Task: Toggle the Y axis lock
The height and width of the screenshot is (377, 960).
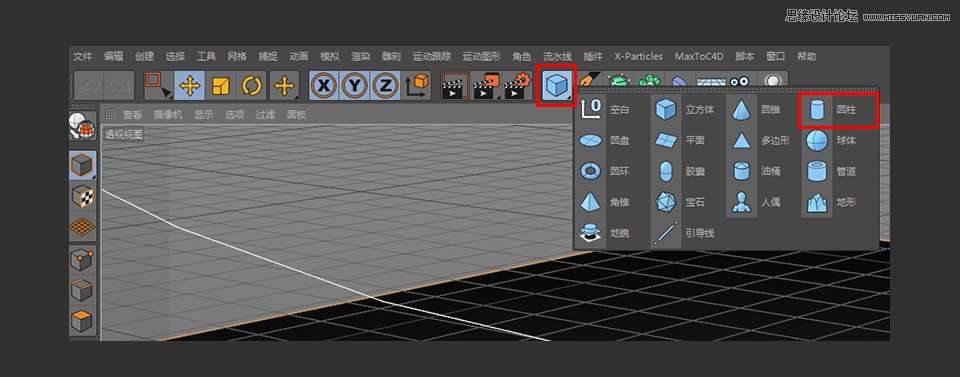Action: click(x=354, y=86)
